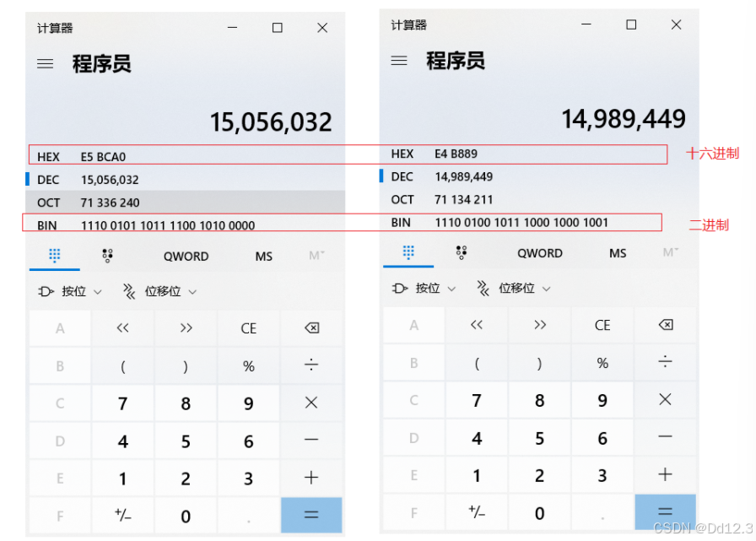This screenshot has width=756, height=541.
Task: Expand 按位 bitwise dropdown in left calculator
Action: pos(70,291)
